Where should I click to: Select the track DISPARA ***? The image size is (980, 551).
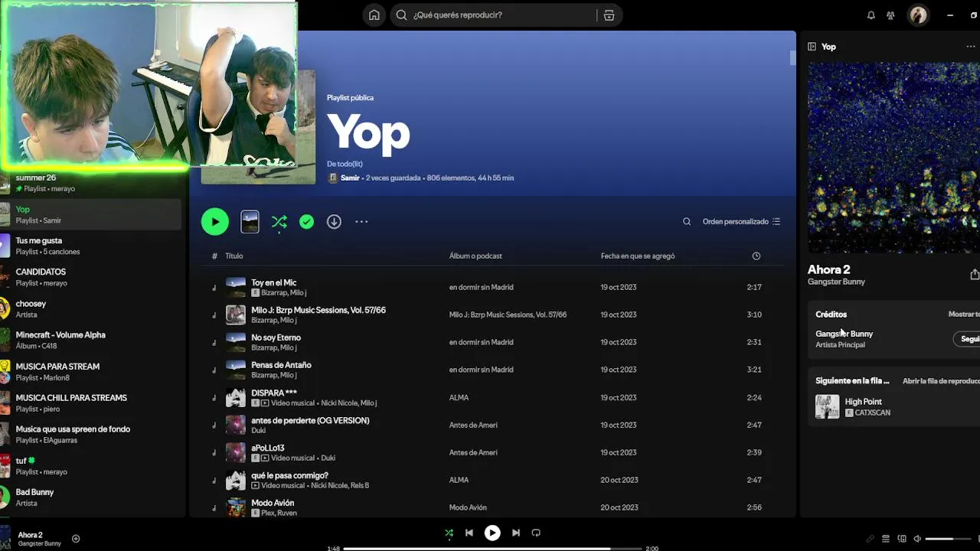point(274,393)
